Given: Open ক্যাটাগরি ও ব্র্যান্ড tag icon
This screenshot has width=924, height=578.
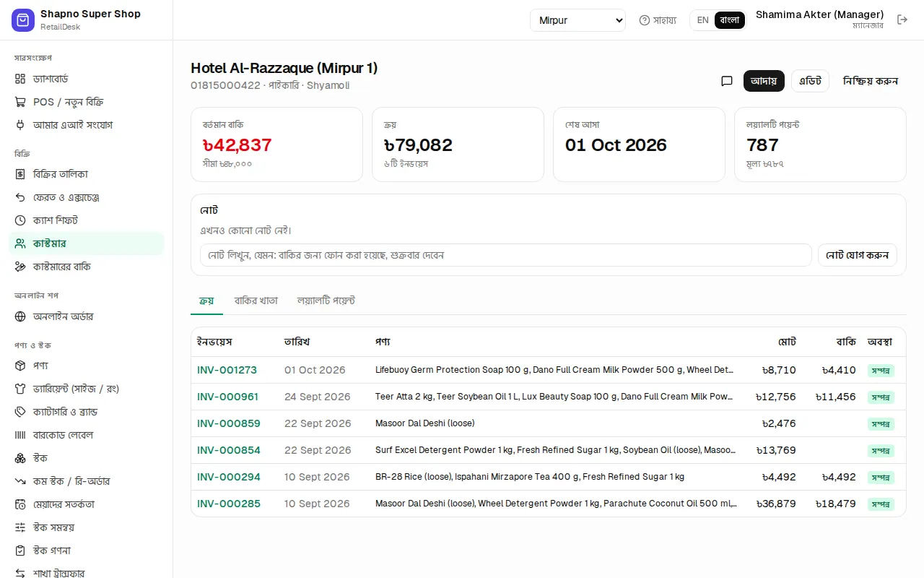Looking at the screenshot, I should [x=20, y=412].
